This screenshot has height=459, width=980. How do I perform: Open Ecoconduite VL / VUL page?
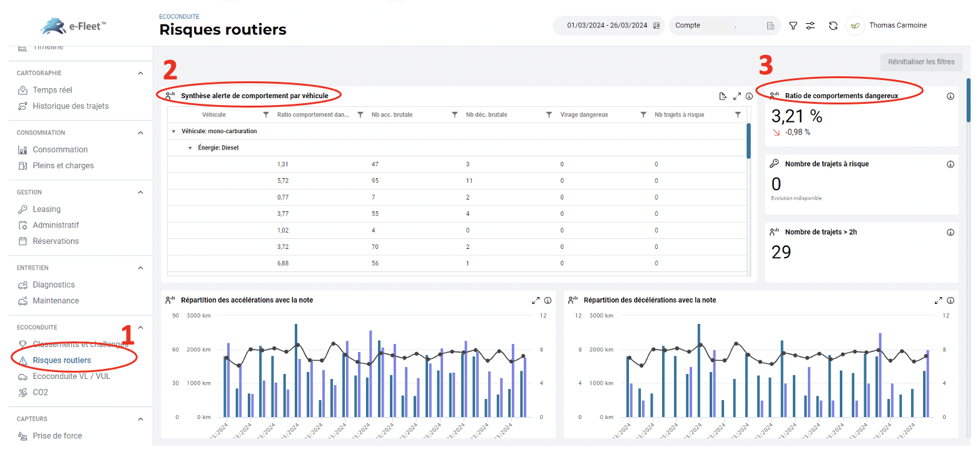71,376
